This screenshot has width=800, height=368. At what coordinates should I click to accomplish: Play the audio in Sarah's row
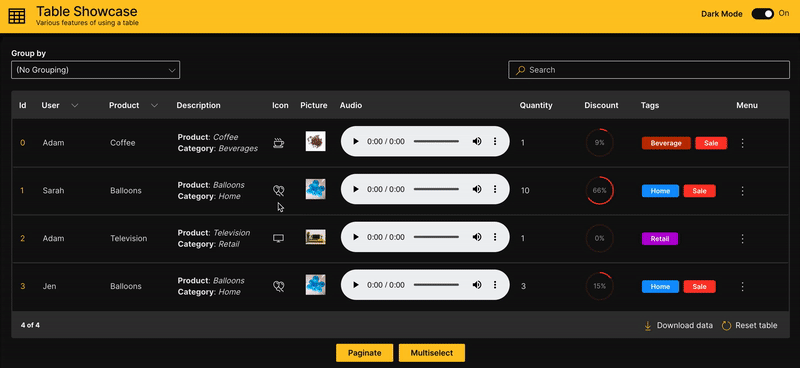356,189
